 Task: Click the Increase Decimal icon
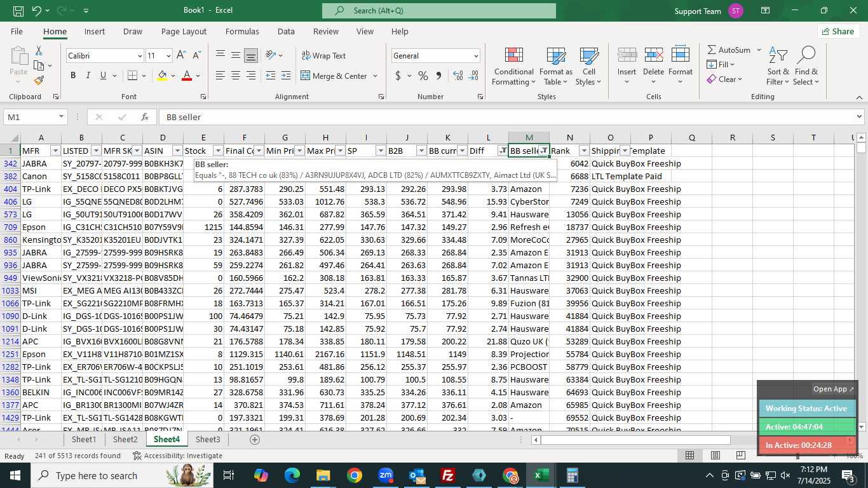click(458, 76)
